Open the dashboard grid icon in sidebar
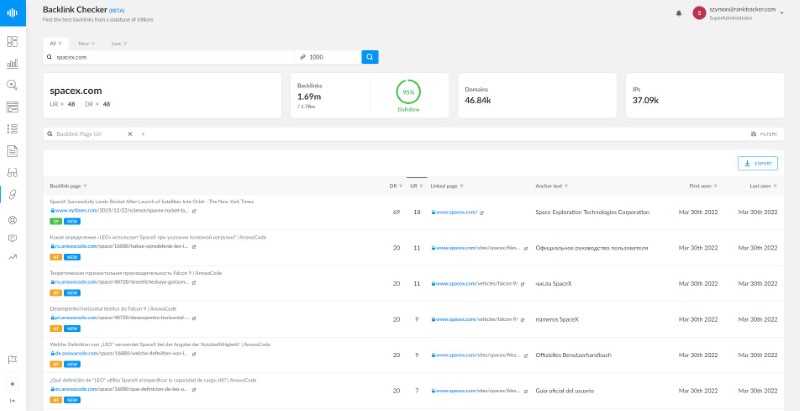800x411 pixels. click(12, 41)
